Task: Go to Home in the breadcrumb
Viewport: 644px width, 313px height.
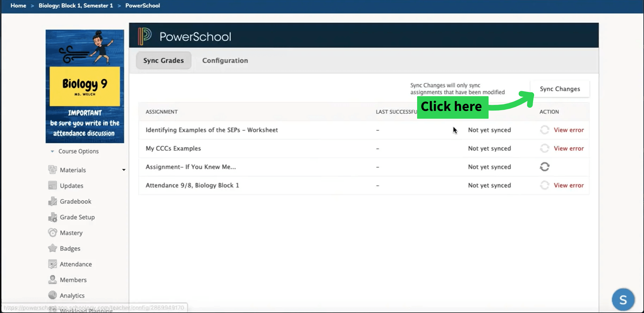Action: click(x=18, y=6)
